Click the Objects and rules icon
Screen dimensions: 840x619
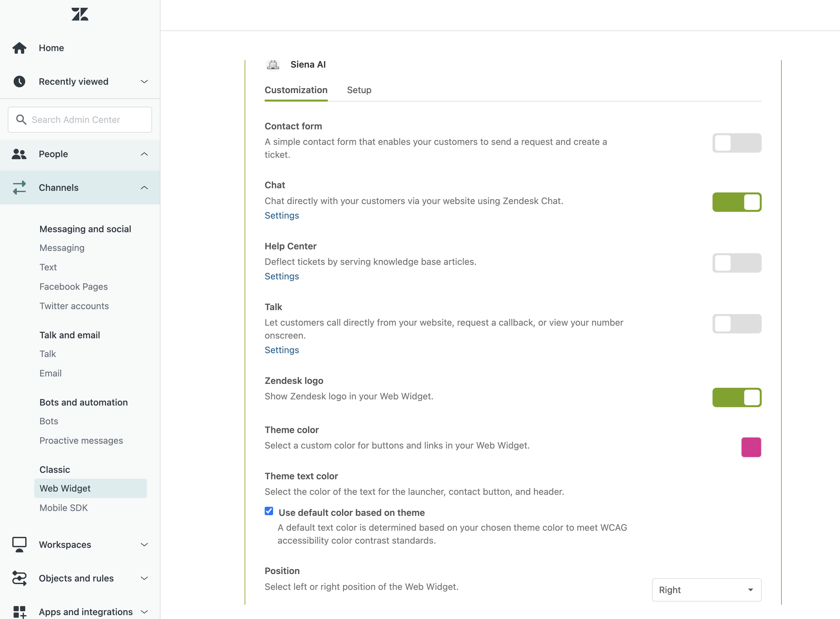19,578
